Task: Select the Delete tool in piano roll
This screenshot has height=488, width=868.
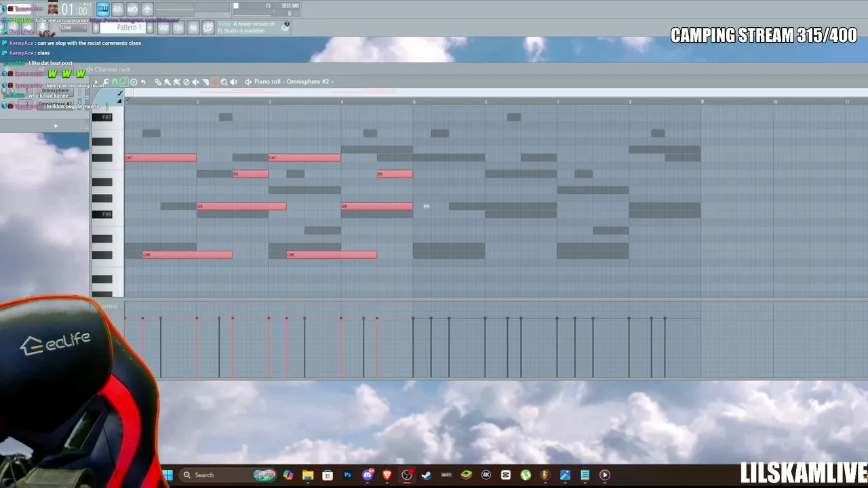Action: [186, 82]
